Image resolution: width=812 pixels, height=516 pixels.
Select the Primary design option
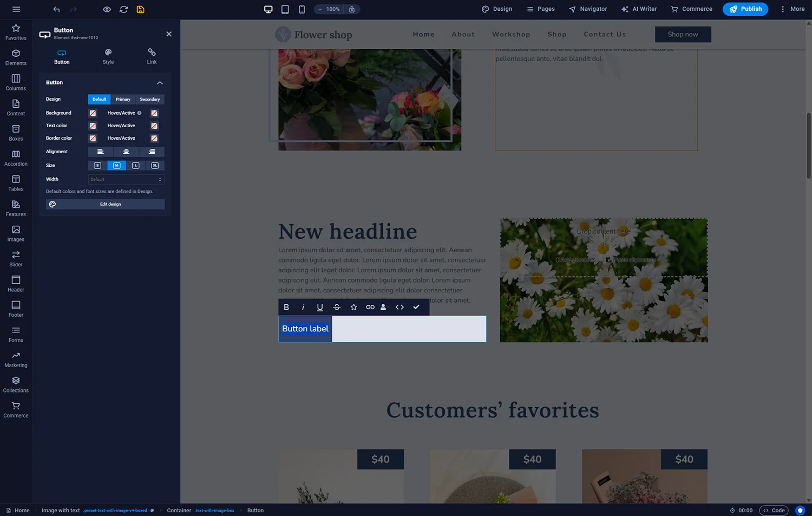click(x=123, y=99)
